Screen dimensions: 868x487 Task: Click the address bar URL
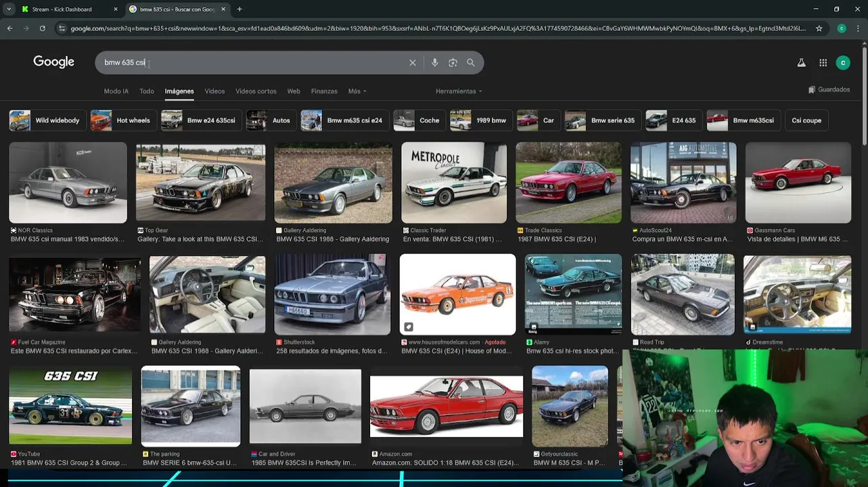[x=438, y=28]
